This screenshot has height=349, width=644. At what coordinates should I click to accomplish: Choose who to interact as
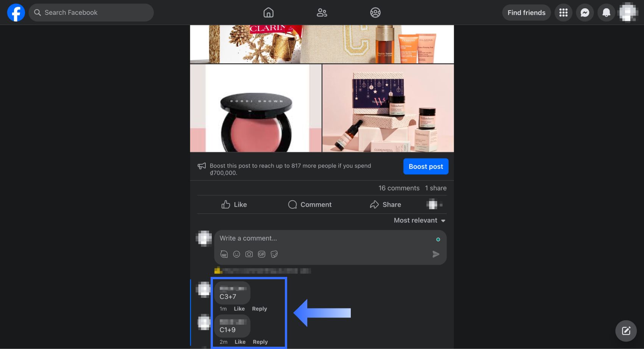coord(435,204)
